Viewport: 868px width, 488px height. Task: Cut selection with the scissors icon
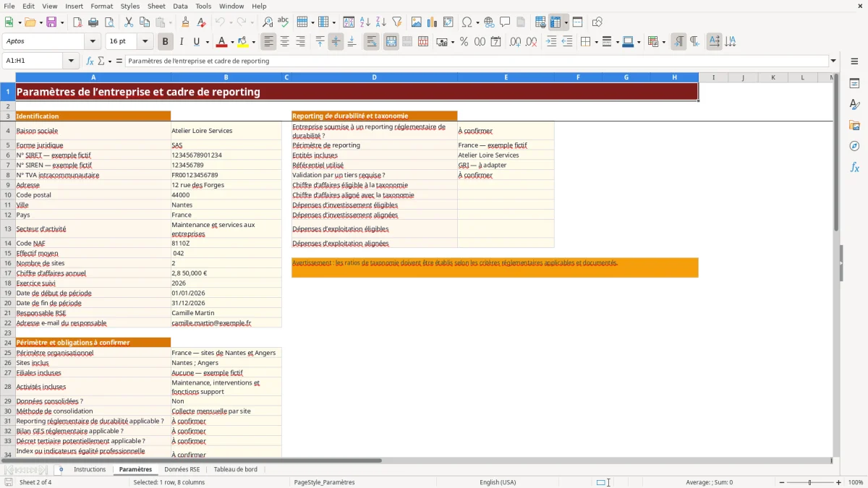(128, 22)
